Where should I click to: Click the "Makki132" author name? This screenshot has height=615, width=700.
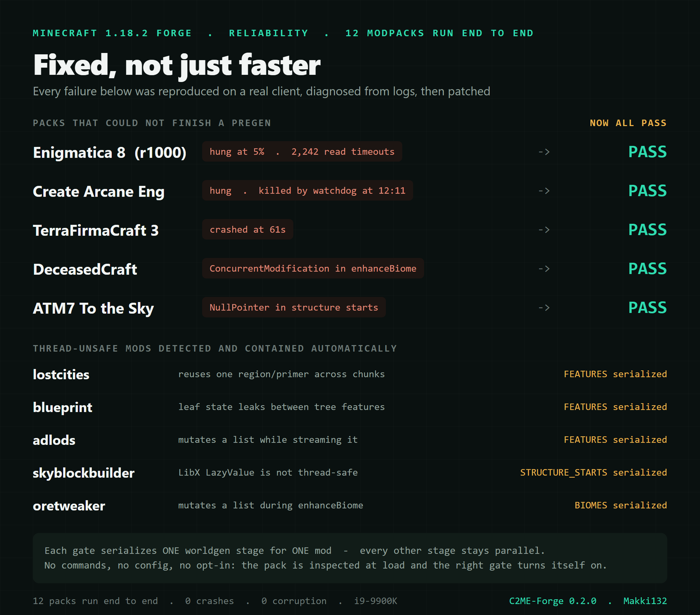[645, 601]
